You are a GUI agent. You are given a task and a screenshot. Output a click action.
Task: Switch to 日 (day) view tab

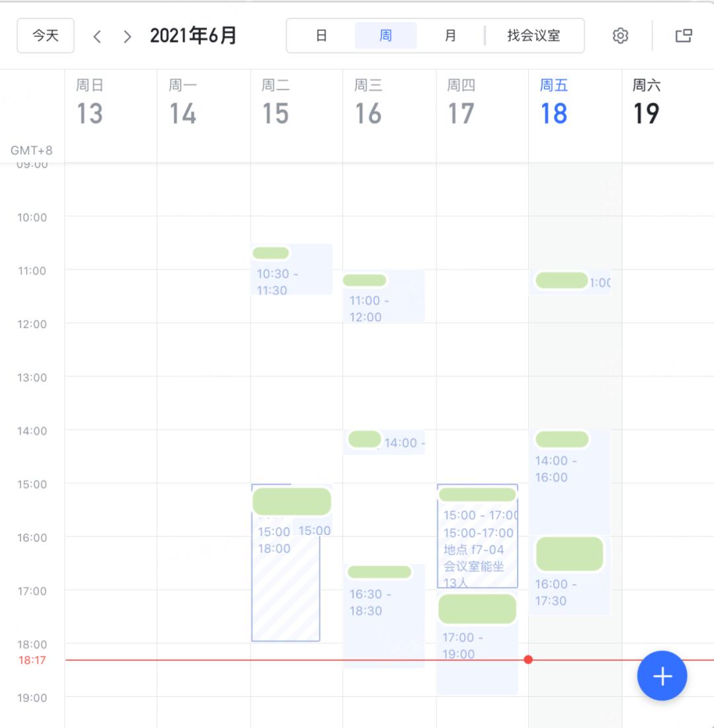(x=322, y=36)
